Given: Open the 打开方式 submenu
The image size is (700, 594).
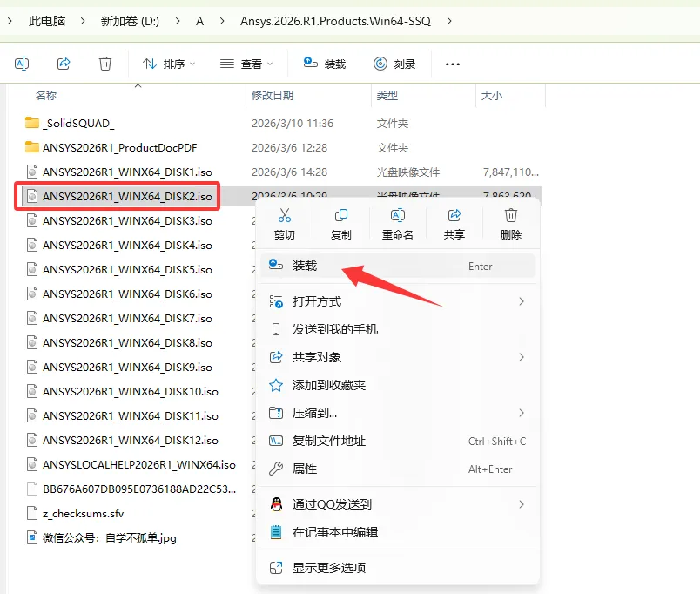Looking at the screenshot, I should [398, 301].
